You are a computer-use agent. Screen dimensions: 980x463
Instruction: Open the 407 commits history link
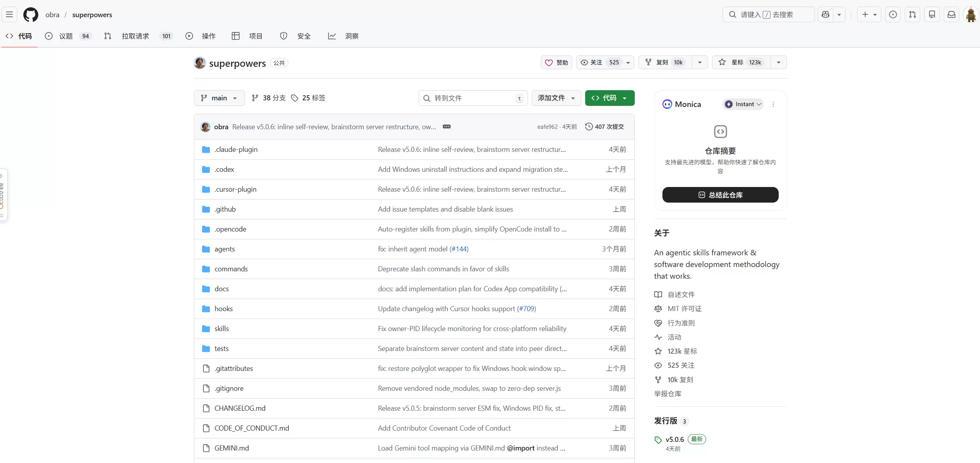604,126
